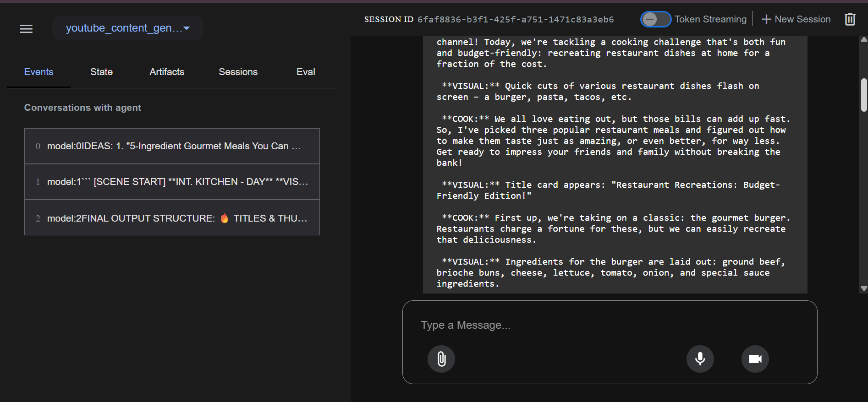Click the Conversations with agent heading

82,108
